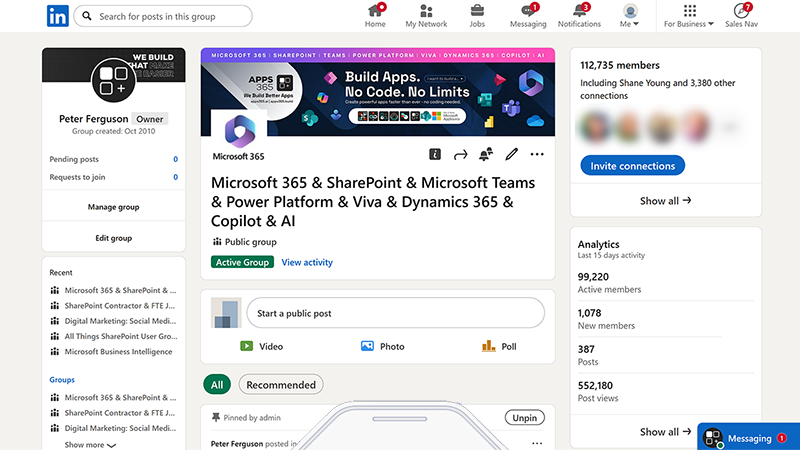Open SharePoint Contractor & FTE in Recent
The height and width of the screenshot is (450, 800).
[119, 306]
